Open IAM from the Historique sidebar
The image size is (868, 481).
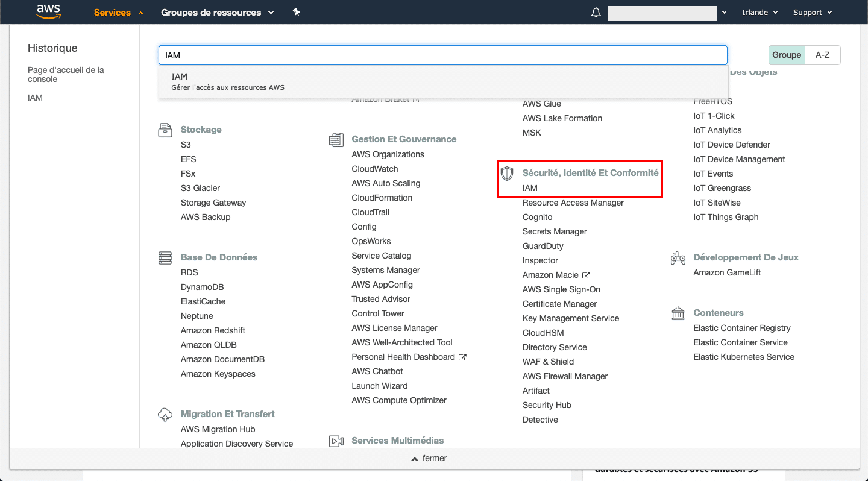pyautogui.click(x=35, y=98)
